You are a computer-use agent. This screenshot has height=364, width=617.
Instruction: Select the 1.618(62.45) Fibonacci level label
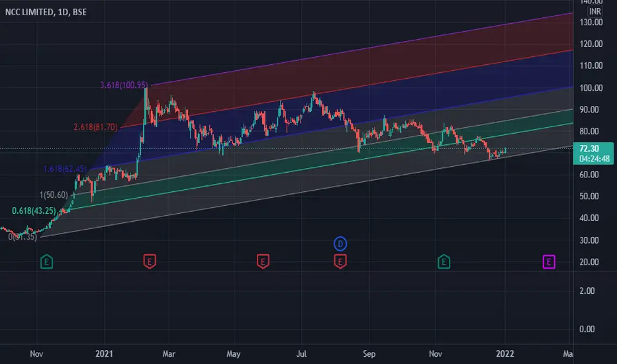click(65, 169)
